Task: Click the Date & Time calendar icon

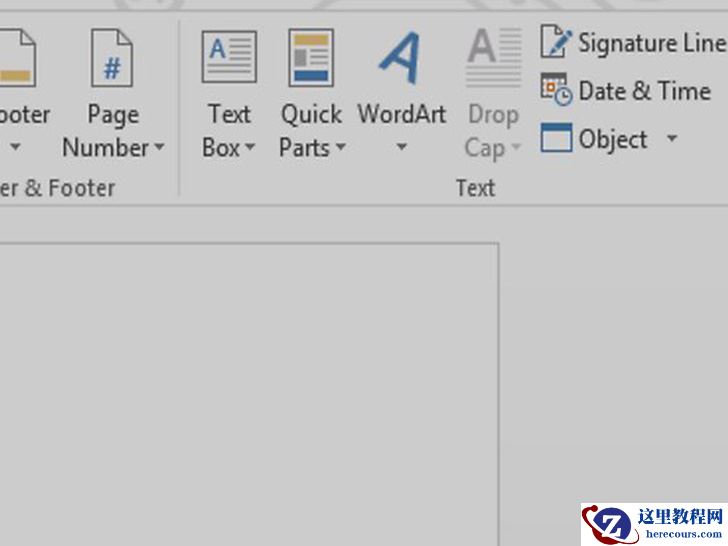Action: 556,90
